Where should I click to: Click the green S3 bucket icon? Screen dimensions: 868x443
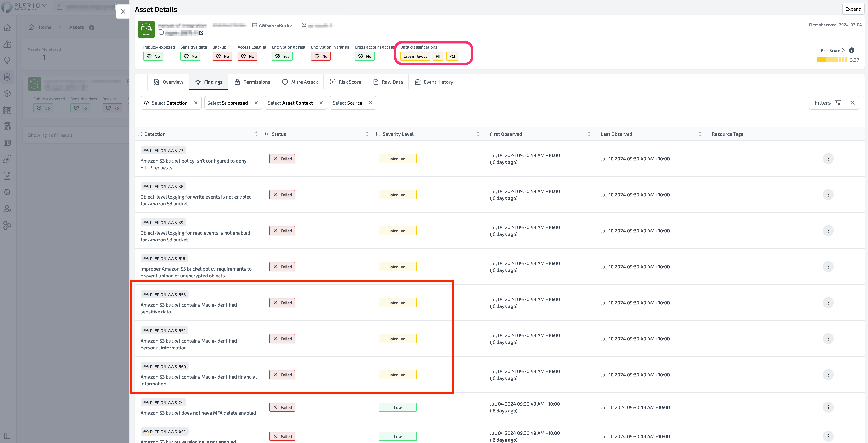146,29
